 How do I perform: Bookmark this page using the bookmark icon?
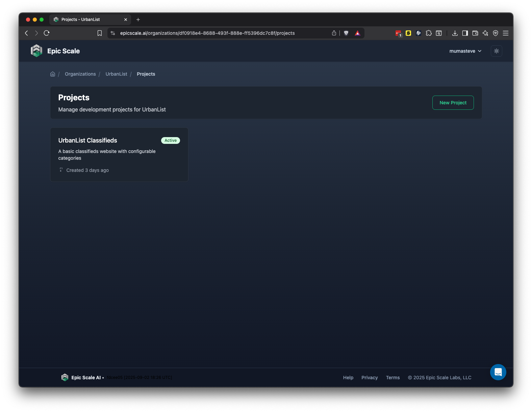100,33
